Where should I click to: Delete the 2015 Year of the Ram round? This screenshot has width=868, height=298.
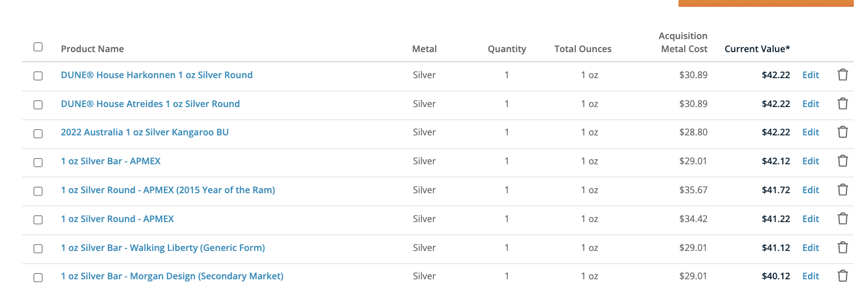coord(842,190)
